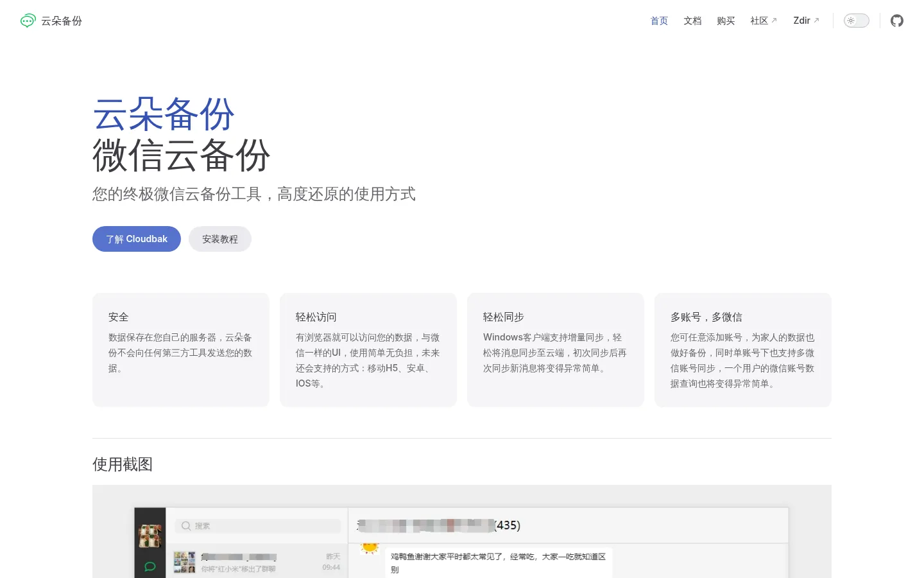Click the 云朵备份 site title text
Viewport: 924px width, 578px height.
[62, 21]
